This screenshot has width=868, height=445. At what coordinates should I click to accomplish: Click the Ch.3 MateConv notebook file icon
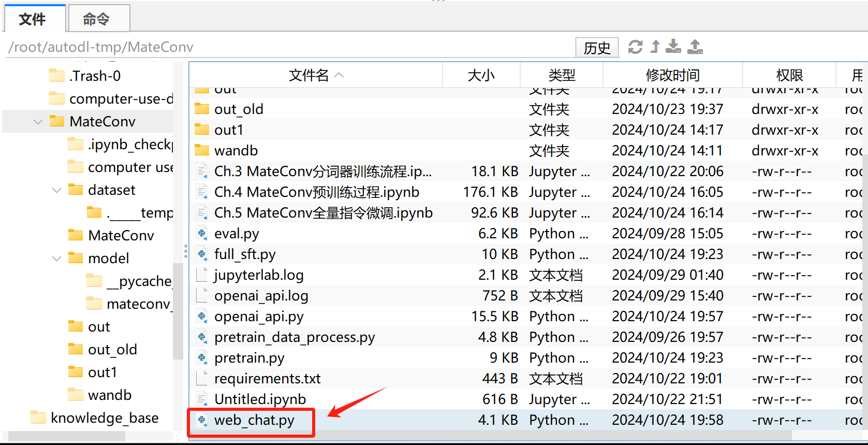202,171
